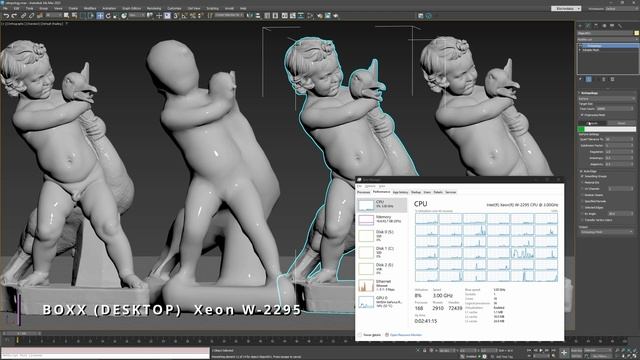Image resolution: width=640 pixels, height=360 pixels.
Task: Toggle the Angle Snap icon
Action: click(184, 16)
